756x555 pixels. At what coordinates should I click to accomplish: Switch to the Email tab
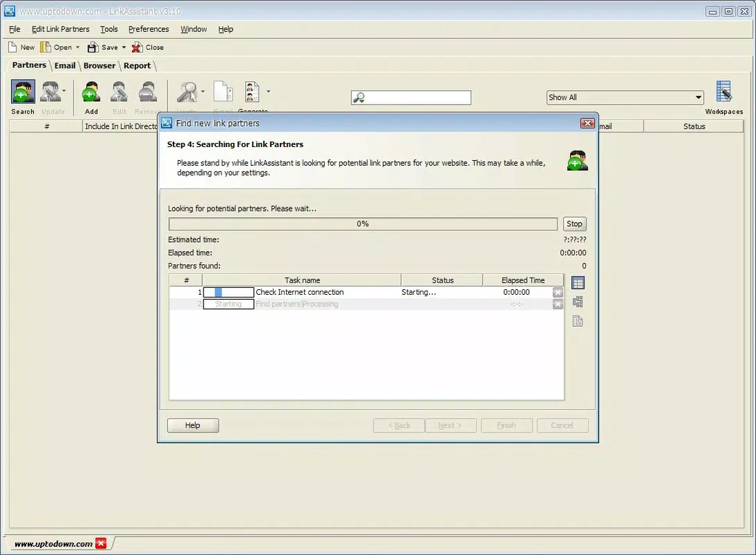tap(65, 65)
